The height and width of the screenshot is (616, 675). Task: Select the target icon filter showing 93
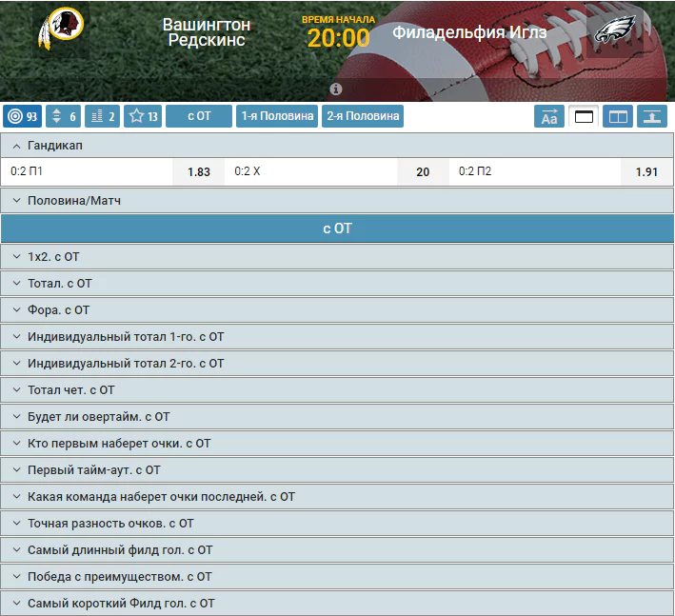click(x=23, y=116)
